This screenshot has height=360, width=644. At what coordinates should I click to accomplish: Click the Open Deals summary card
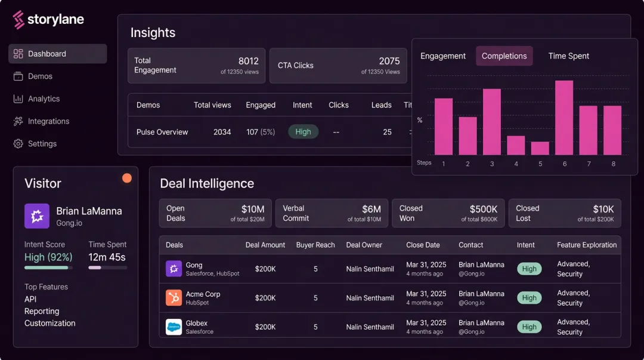point(215,213)
